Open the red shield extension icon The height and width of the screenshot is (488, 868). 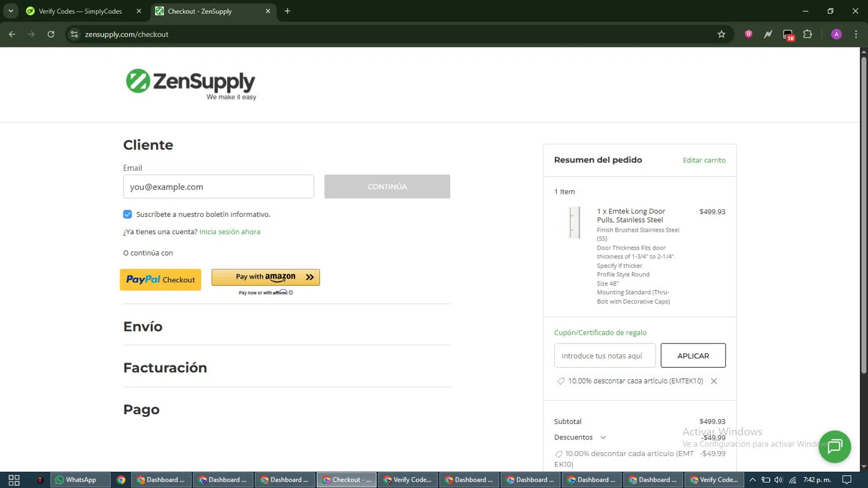748,34
